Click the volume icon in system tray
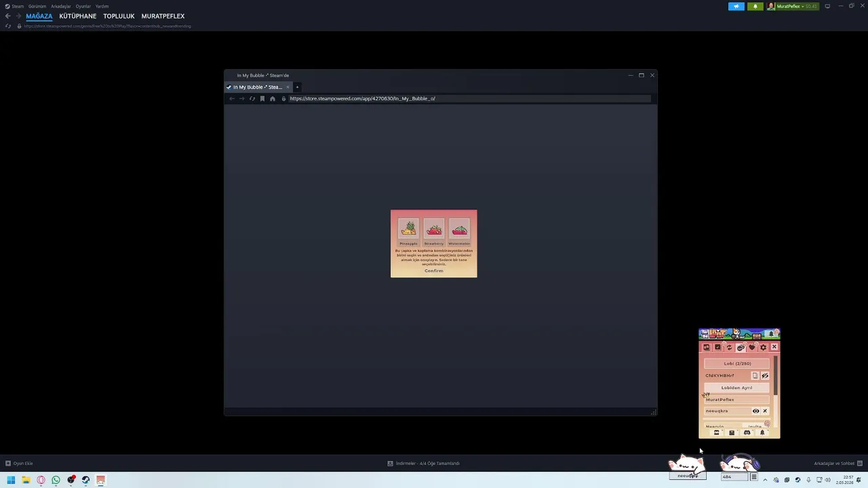Viewport: 868px width, 488px height. [x=828, y=480]
